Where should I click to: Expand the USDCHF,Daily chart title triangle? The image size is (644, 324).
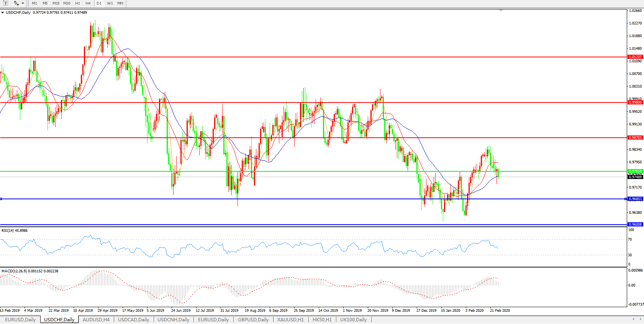[x=3, y=13]
